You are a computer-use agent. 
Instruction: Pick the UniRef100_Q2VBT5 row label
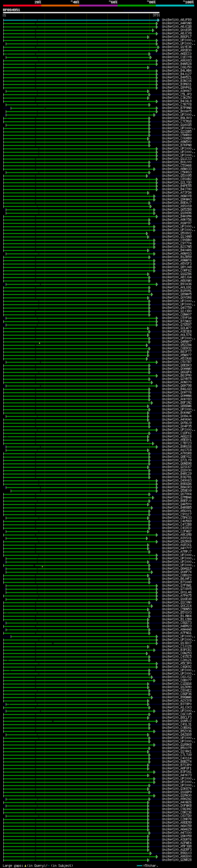[x=176, y=379]
